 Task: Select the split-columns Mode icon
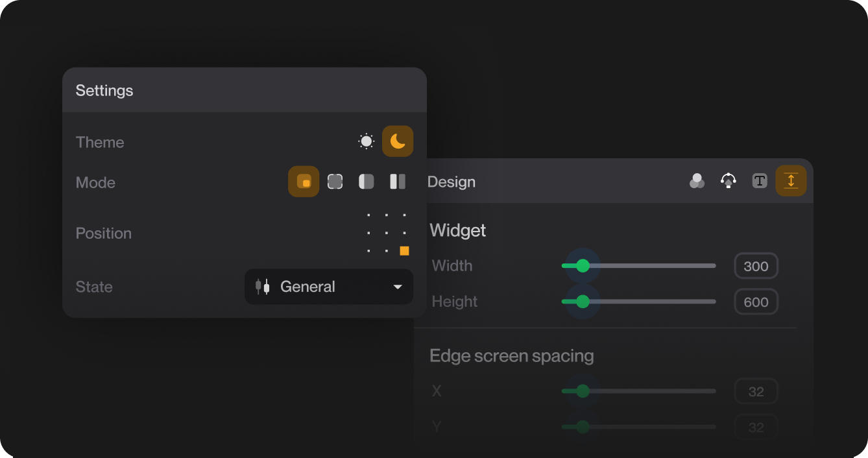click(x=397, y=182)
